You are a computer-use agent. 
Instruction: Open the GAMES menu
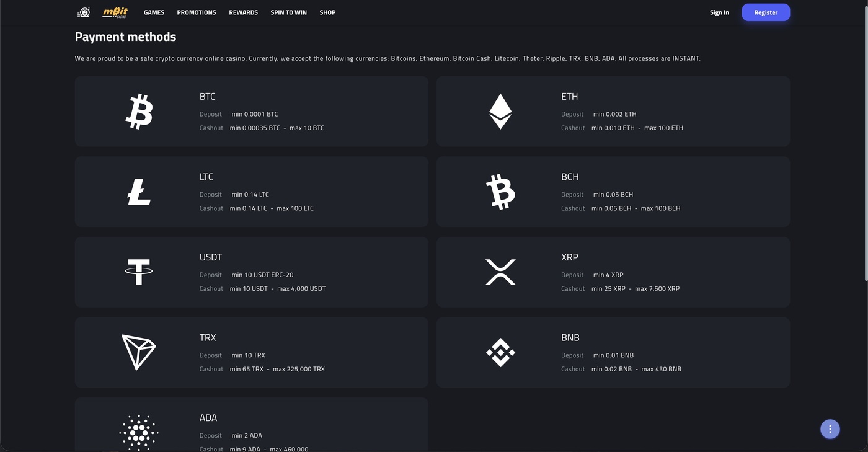click(x=154, y=12)
